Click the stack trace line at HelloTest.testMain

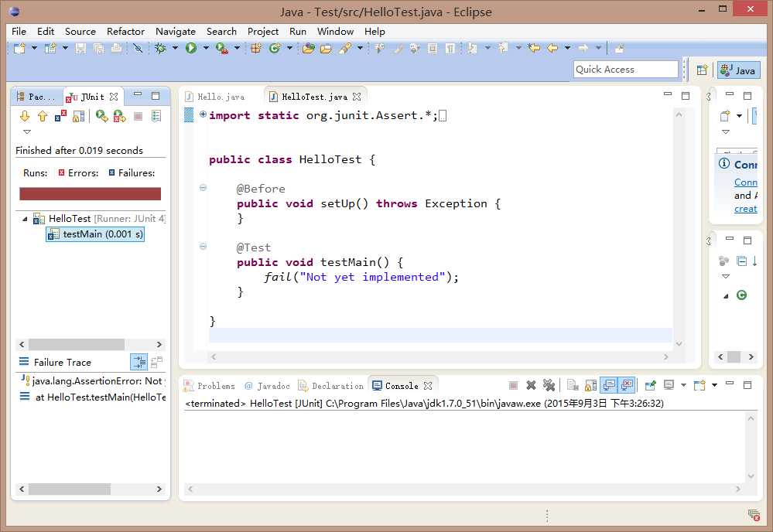tap(94, 397)
